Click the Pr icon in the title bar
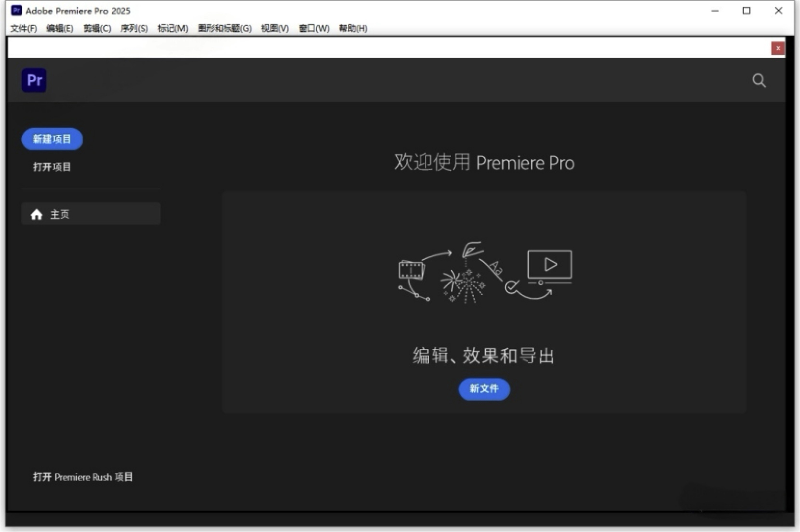This screenshot has width=800, height=532. [x=16, y=10]
